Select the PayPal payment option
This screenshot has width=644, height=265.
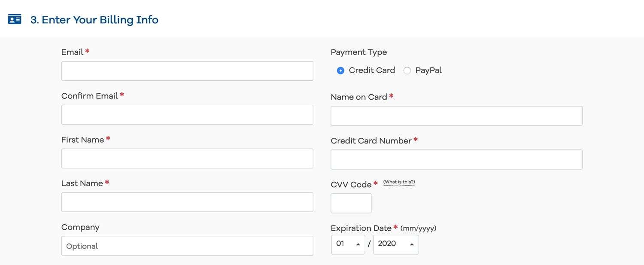coord(407,70)
